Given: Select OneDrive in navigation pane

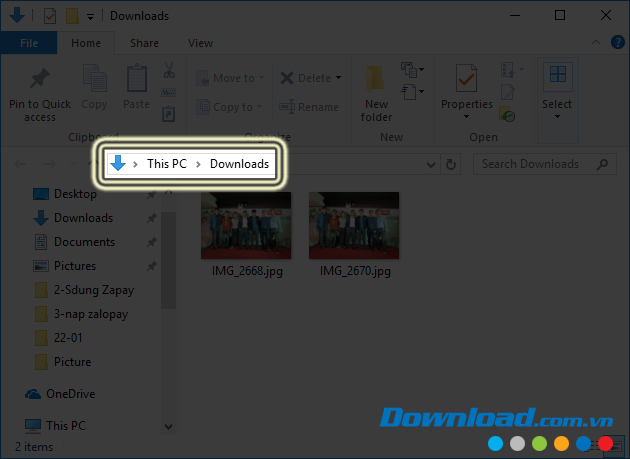Looking at the screenshot, I should coord(70,394).
